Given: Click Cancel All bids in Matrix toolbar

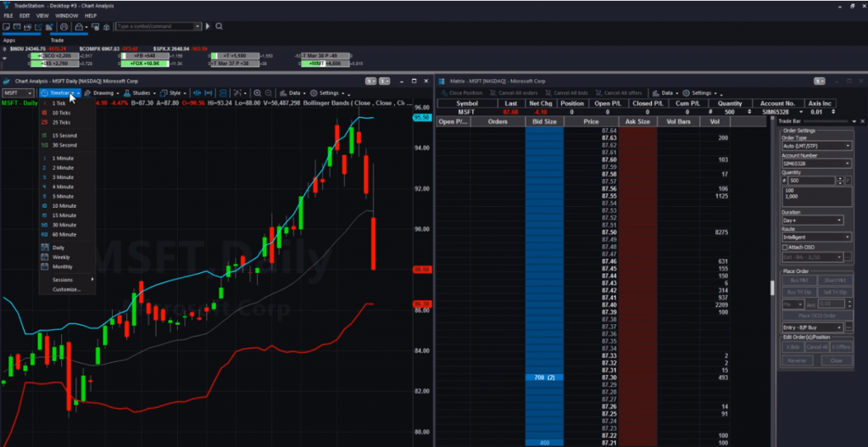Looking at the screenshot, I should point(566,93).
